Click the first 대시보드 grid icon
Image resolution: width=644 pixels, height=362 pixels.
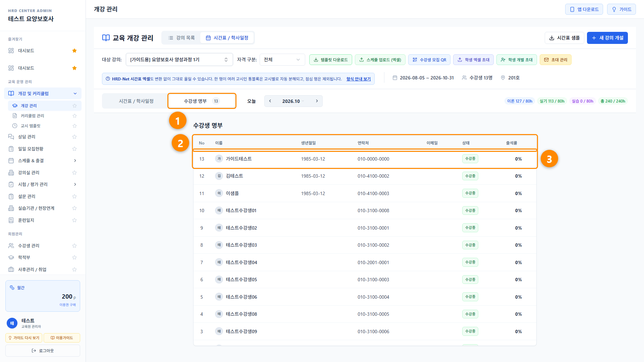(11, 51)
